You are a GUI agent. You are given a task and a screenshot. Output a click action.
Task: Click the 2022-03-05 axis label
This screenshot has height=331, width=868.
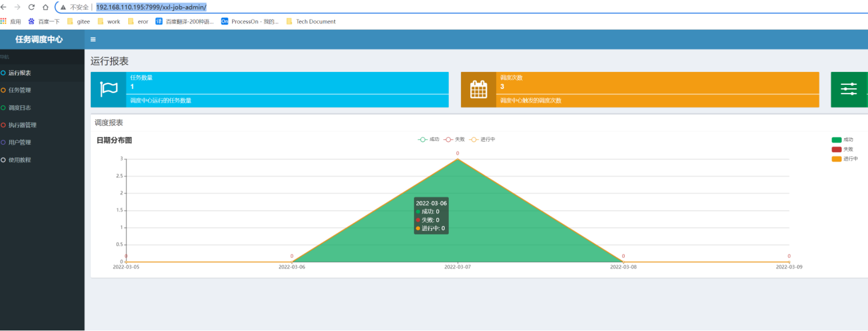(x=126, y=267)
